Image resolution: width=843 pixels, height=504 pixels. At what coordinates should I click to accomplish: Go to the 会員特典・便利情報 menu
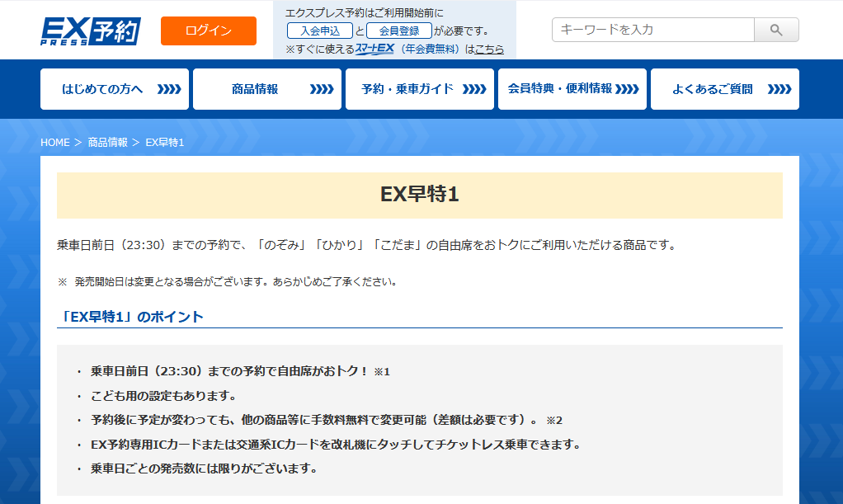tap(560, 89)
